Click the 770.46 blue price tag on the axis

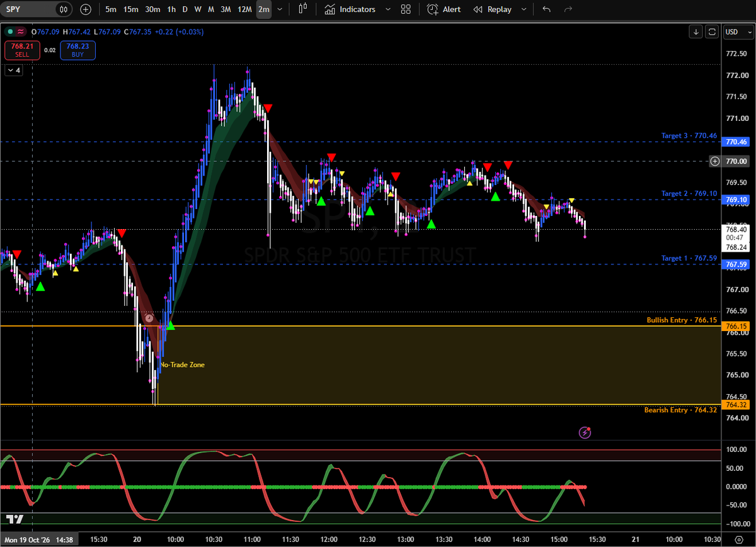click(736, 142)
